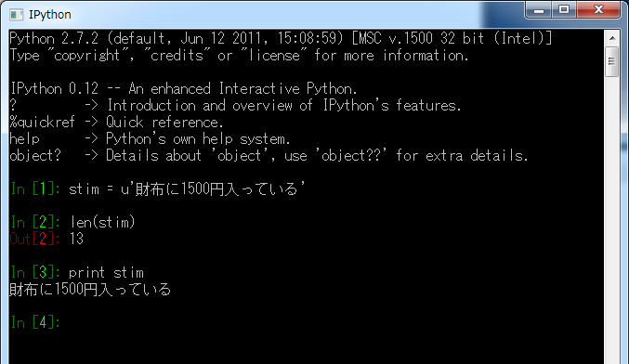Click the print stim command line
Image resolution: width=629 pixels, height=364 pixels.
click(106, 273)
